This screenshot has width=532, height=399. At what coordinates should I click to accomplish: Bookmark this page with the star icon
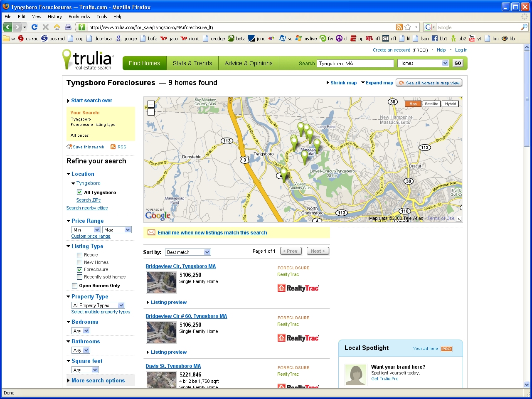408,27
